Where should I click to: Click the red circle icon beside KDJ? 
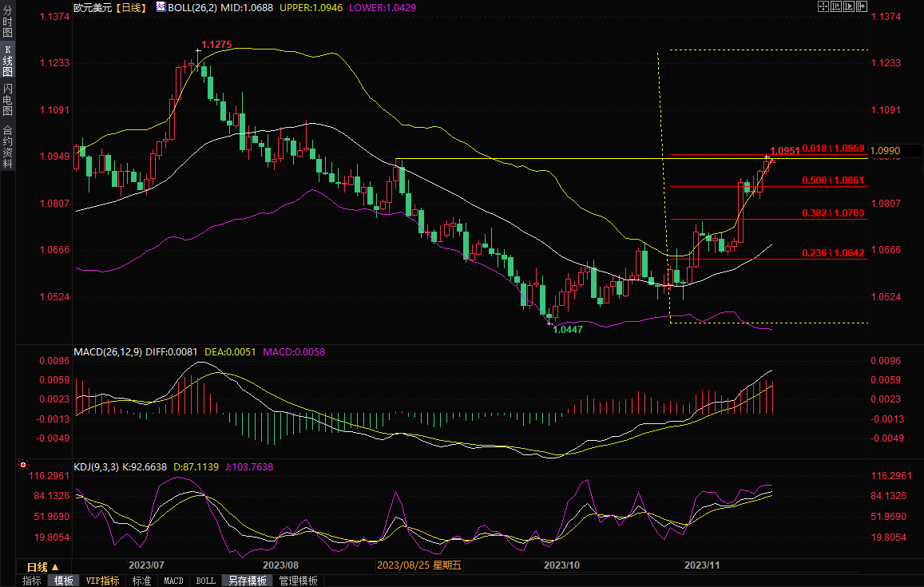(22, 464)
